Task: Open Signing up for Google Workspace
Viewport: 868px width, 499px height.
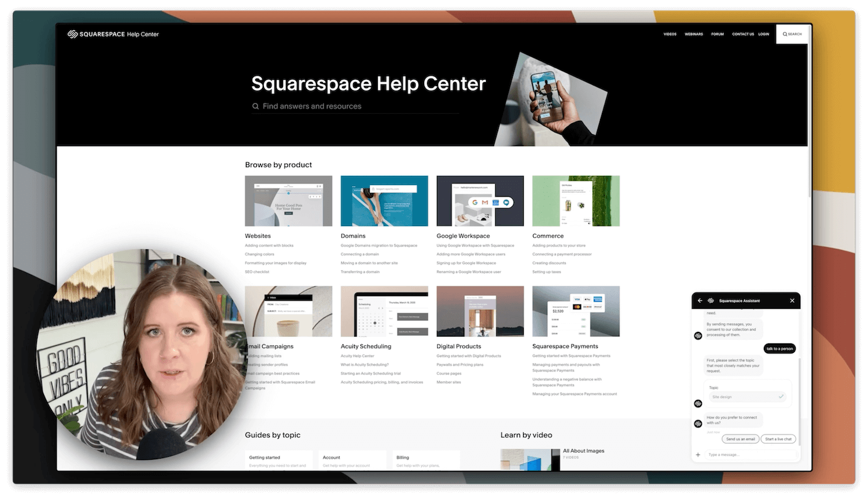Action: [466, 263]
